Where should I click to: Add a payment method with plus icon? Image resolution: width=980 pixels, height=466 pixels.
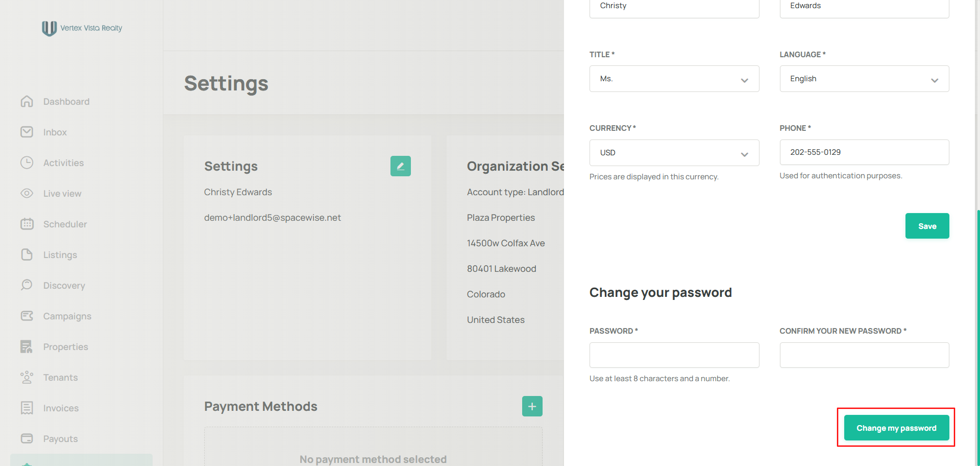pyautogui.click(x=532, y=406)
